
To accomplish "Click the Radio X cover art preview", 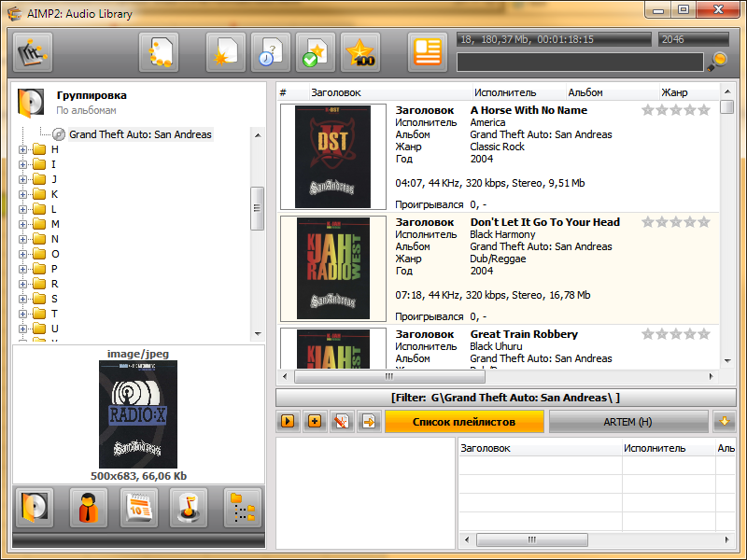I will [x=138, y=414].
